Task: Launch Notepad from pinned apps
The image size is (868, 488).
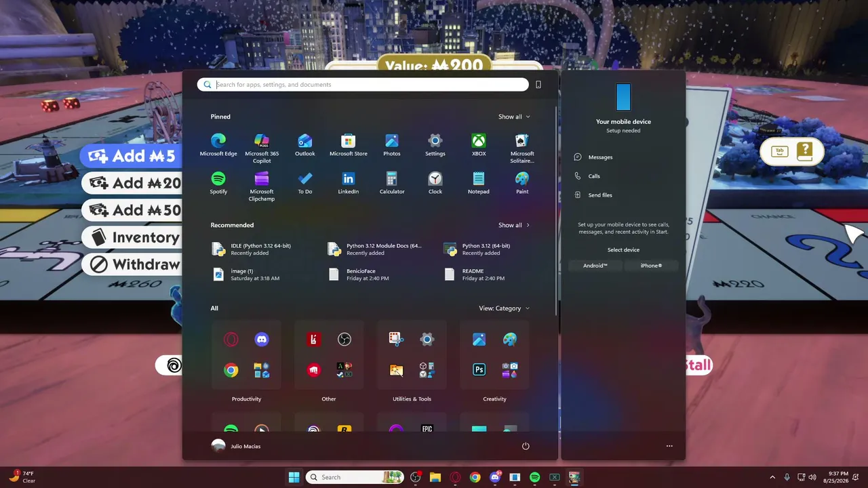Action: (479, 182)
